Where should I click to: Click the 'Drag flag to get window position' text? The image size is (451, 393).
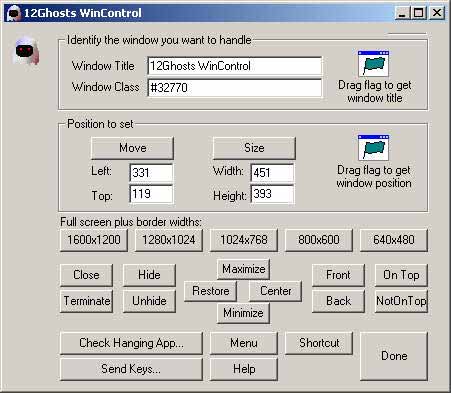click(374, 177)
